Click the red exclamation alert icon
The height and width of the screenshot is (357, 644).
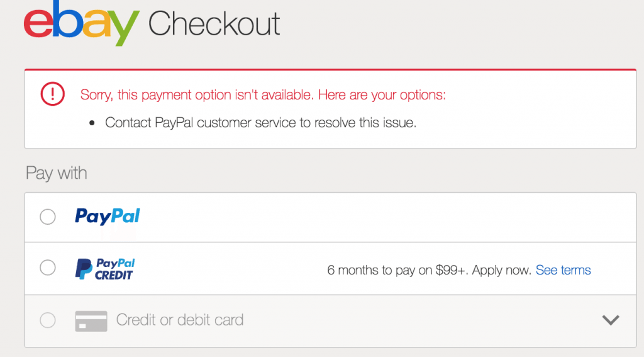click(52, 94)
